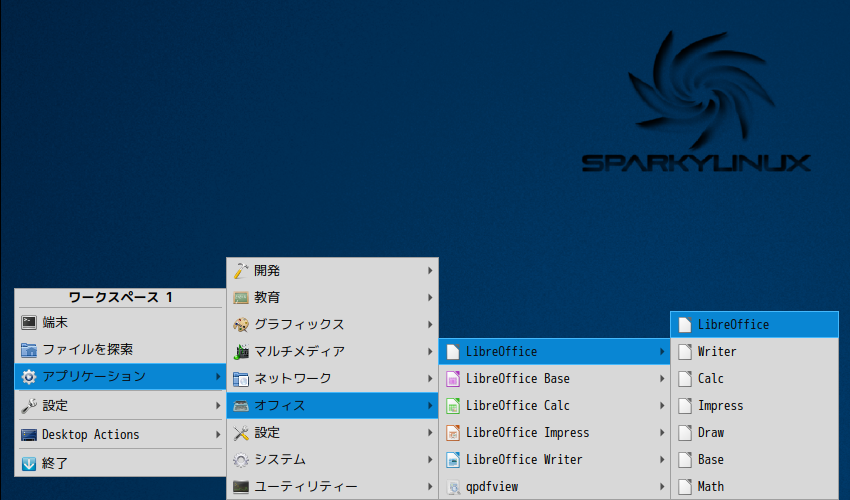
Task: Click the terminal icon beside ユーティリティー
Action: click(241, 487)
